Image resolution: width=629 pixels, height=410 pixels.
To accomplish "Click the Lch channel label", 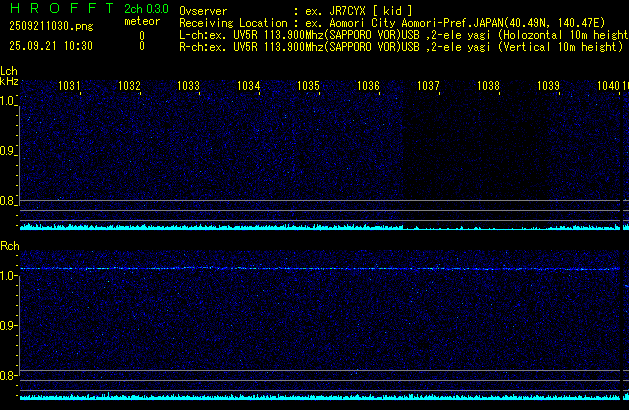I will click(9, 72).
